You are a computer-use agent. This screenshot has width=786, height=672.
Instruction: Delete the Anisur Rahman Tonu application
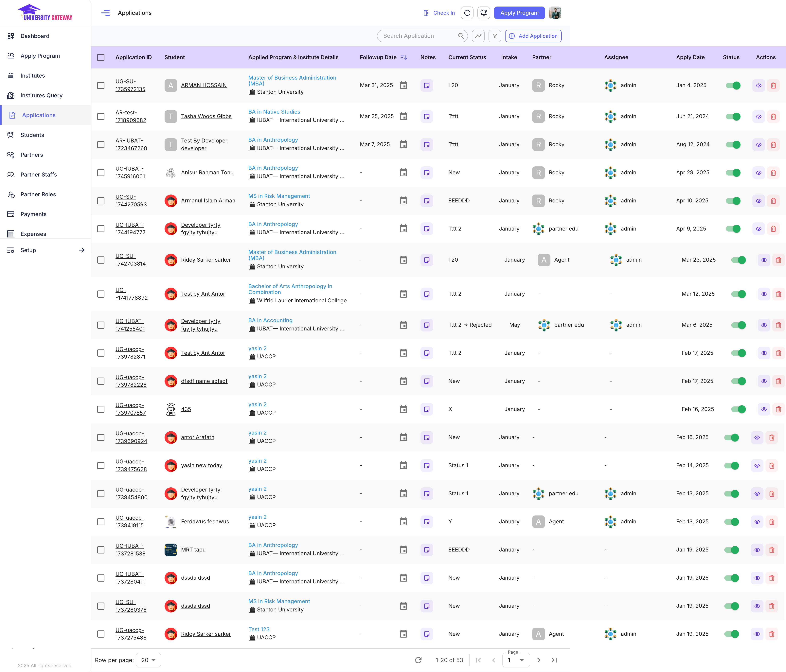(773, 173)
